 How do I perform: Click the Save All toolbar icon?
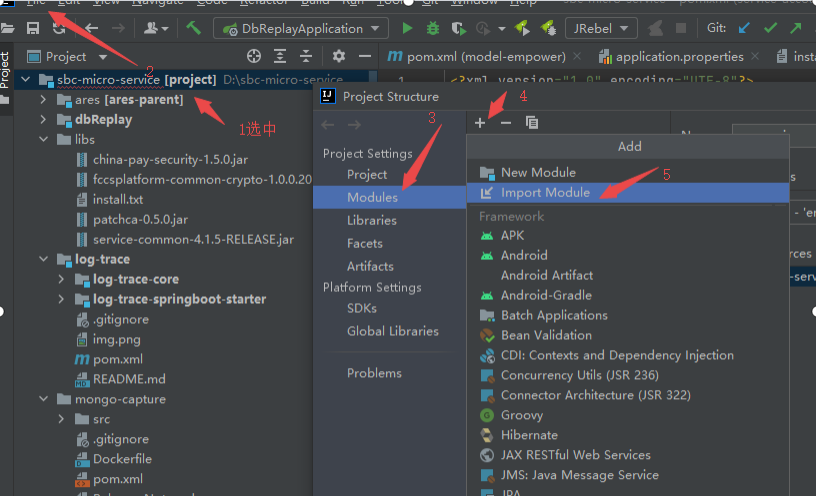pyautogui.click(x=33, y=28)
